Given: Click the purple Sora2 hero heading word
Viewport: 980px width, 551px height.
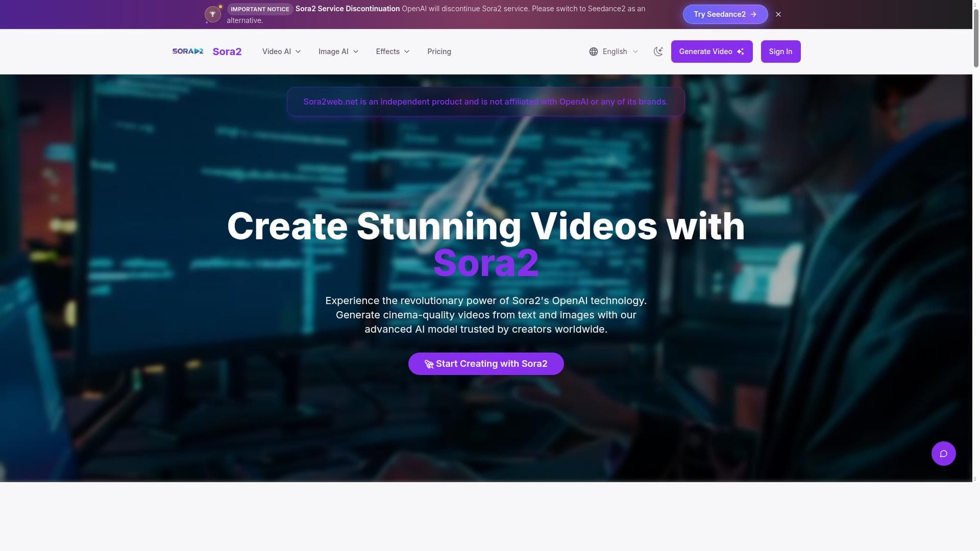Looking at the screenshot, I should click(x=486, y=263).
